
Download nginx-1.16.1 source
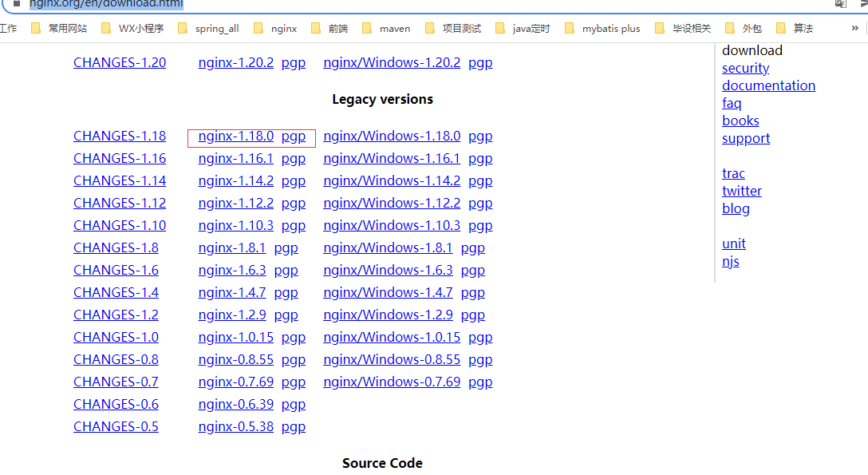coord(236,158)
